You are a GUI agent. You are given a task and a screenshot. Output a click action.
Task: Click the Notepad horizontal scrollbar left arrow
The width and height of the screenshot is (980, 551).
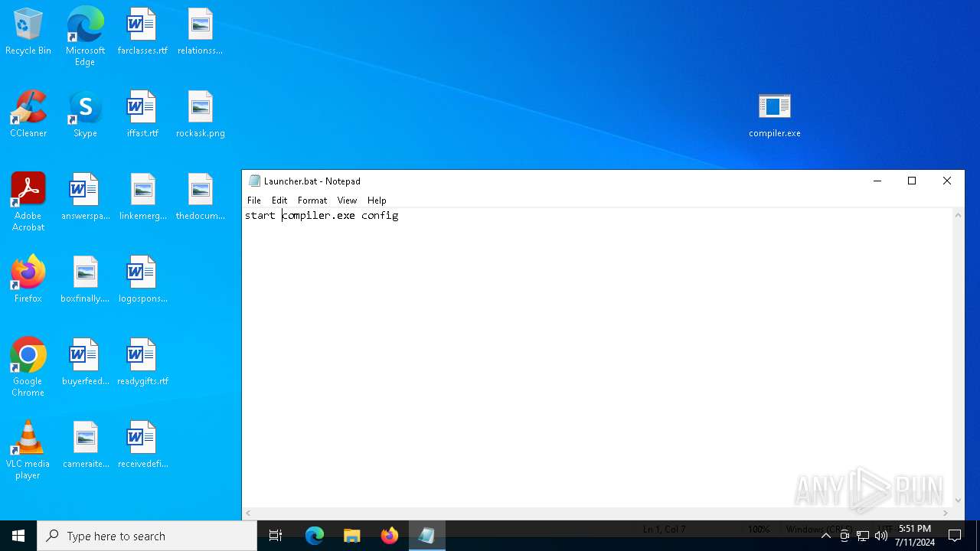(x=248, y=514)
